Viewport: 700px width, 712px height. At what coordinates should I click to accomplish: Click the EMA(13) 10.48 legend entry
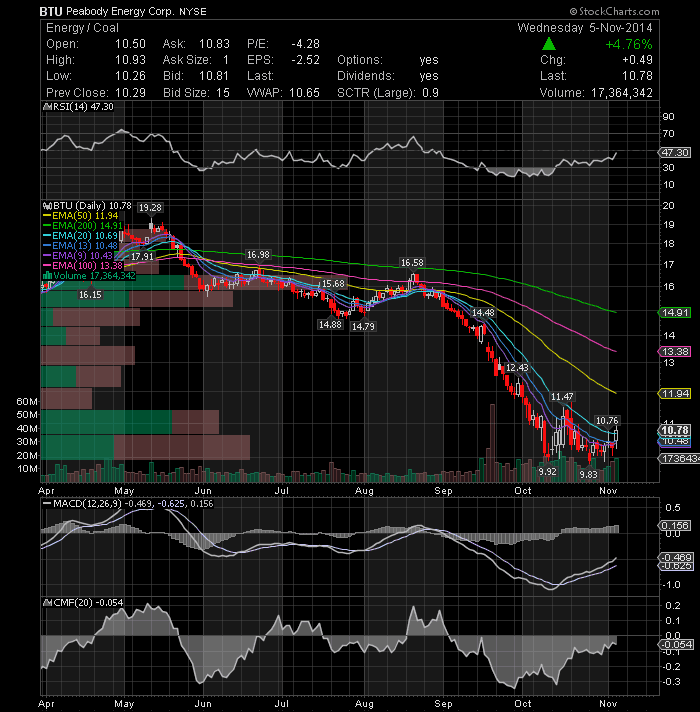pos(80,246)
